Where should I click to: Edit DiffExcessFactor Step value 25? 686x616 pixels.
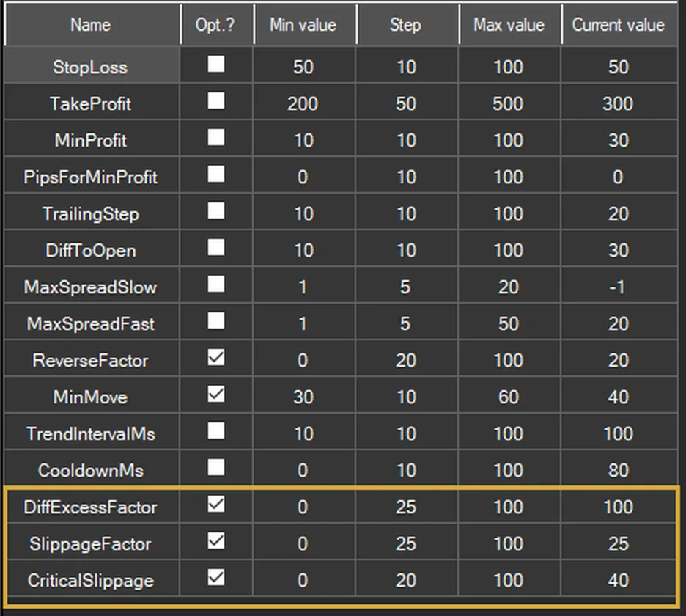coord(407,506)
